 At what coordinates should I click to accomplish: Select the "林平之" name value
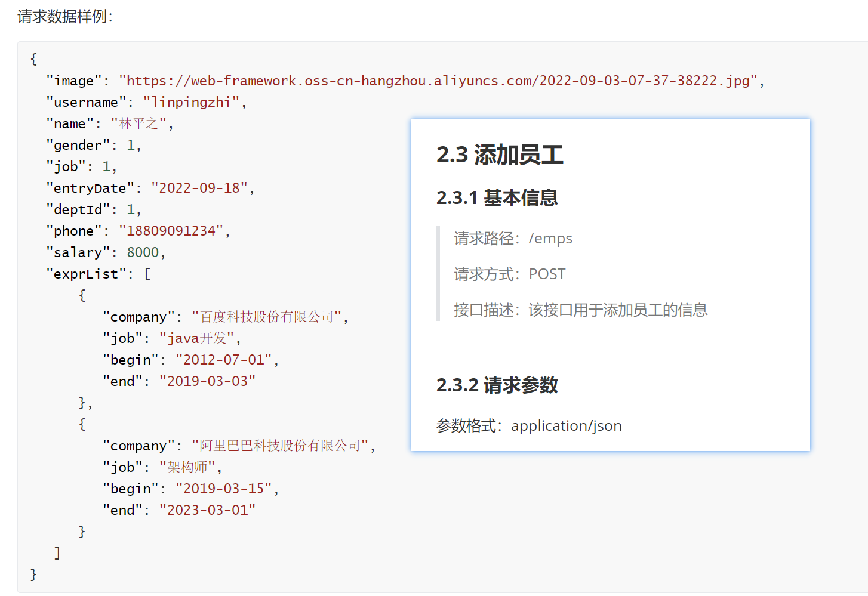[138, 123]
